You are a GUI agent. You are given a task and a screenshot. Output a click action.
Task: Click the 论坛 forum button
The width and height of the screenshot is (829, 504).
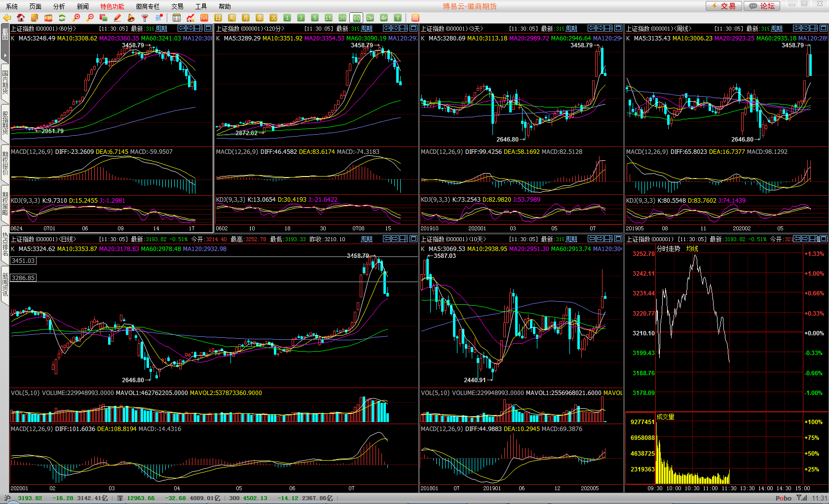coord(762,6)
